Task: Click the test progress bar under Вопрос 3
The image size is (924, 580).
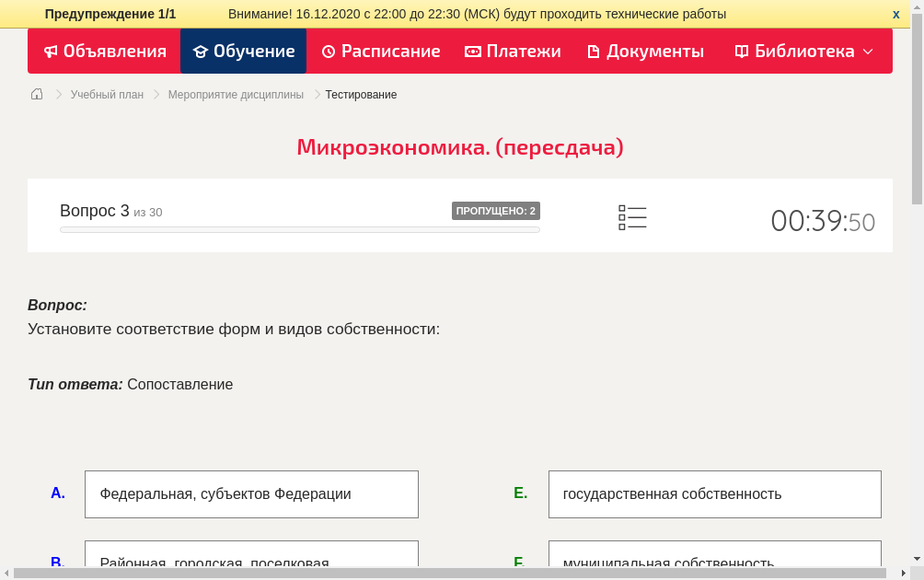Action: tap(299, 230)
